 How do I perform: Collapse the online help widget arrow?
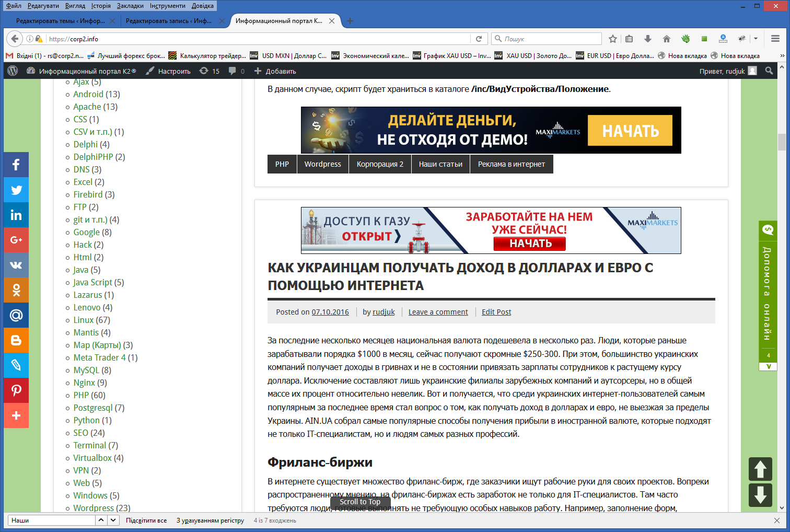coord(768,366)
